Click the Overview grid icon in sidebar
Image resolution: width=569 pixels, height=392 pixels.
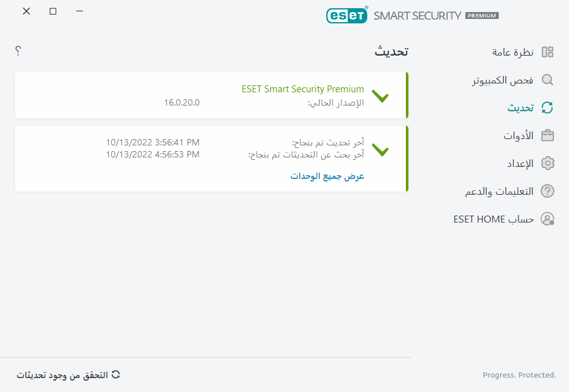coord(548,52)
